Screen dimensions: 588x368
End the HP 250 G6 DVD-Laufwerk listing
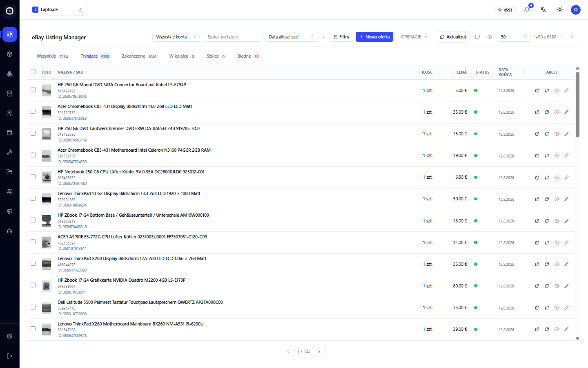tap(557, 134)
